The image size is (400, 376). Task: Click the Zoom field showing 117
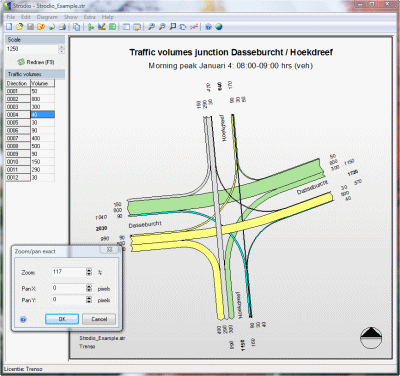[x=69, y=272]
